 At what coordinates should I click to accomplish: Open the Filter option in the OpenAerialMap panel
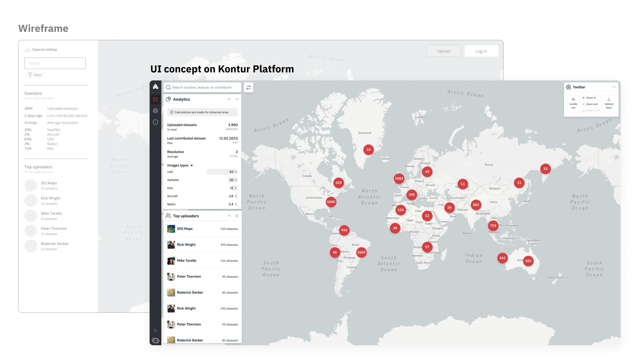[35, 74]
